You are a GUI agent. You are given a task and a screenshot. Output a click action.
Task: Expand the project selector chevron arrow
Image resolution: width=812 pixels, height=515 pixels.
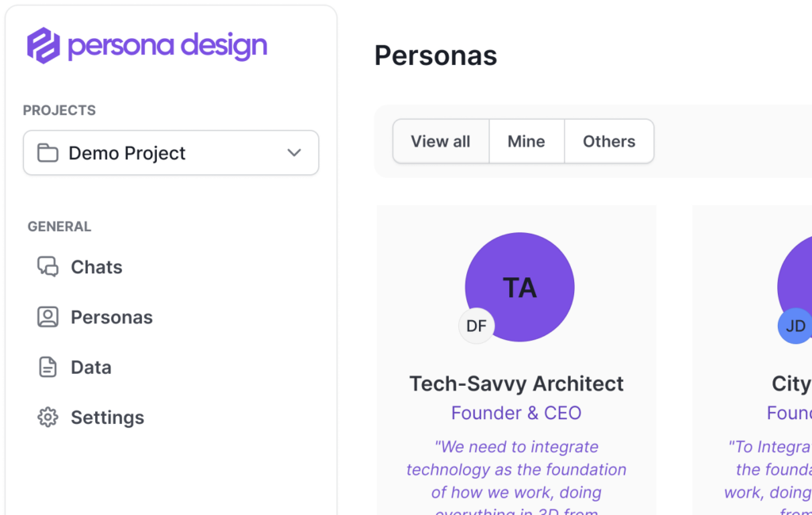(x=294, y=153)
